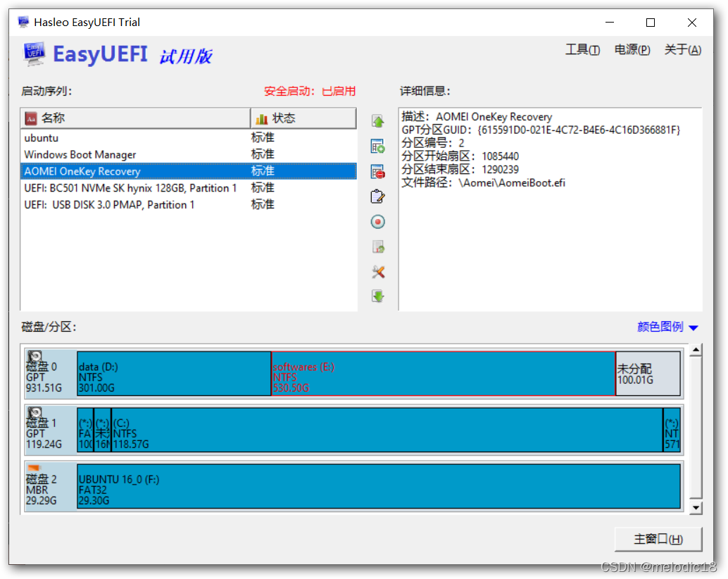Viewport: 728px width, 579px height.
Task: Click the Disk 0 hard drive icon
Action: pos(34,356)
